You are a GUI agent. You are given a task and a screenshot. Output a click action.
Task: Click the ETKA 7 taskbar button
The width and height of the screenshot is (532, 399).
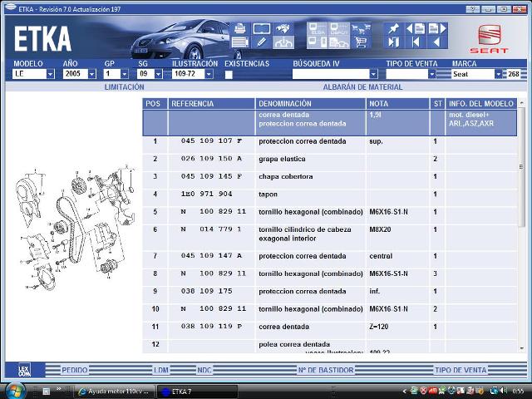click(197, 392)
